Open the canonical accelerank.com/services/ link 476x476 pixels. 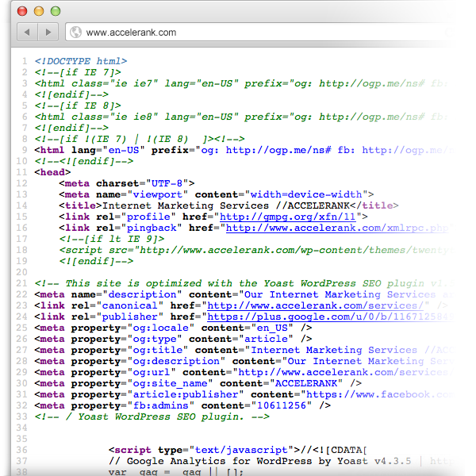click(x=315, y=305)
